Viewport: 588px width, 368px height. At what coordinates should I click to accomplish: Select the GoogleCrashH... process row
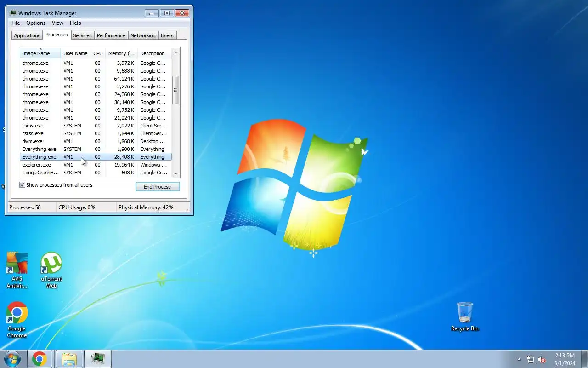coord(96,172)
